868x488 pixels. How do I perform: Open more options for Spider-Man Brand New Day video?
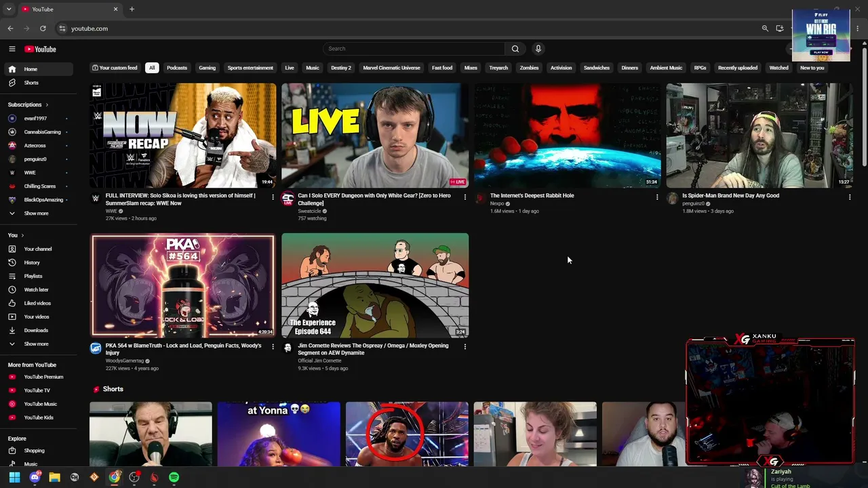click(x=849, y=197)
